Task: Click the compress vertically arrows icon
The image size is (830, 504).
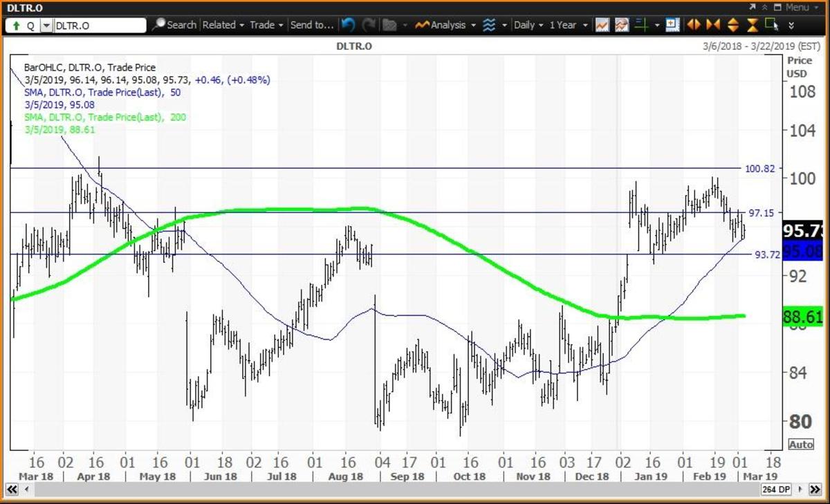Action: 753,25
